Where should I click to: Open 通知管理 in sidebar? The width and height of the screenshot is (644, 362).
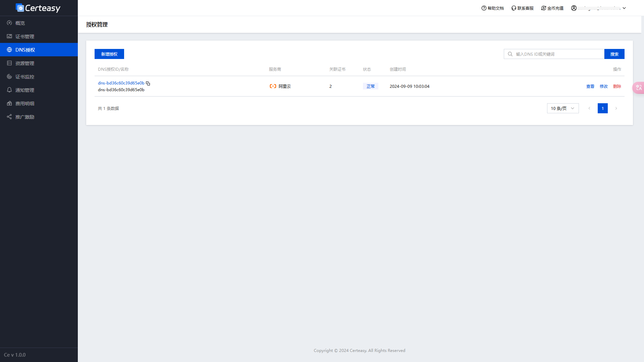click(x=39, y=90)
